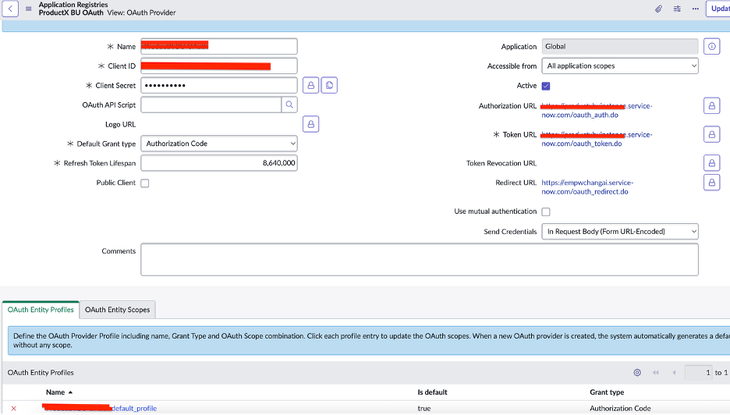
Task: Open the oauth_redirect.do Redirect URL link
Action: click(x=588, y=187)
